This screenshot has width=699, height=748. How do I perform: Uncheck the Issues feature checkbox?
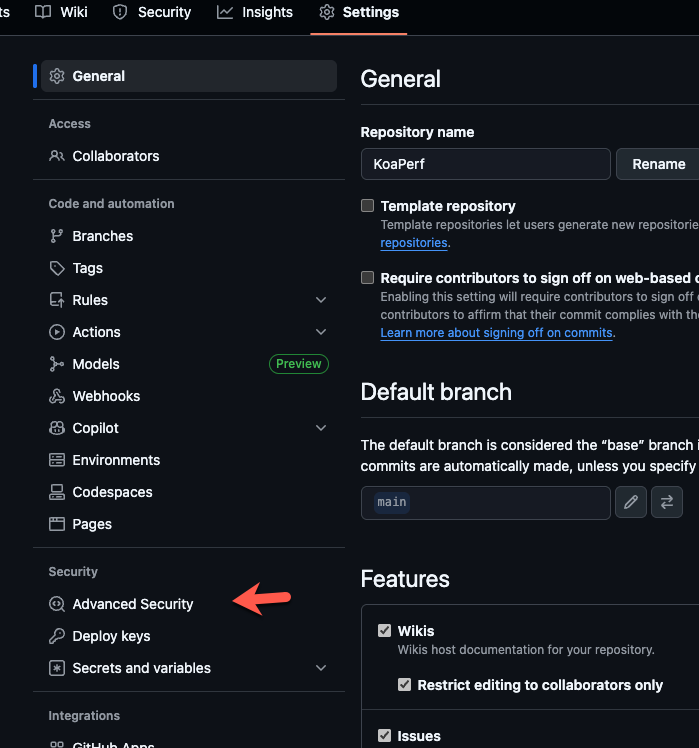click(385, 736)
